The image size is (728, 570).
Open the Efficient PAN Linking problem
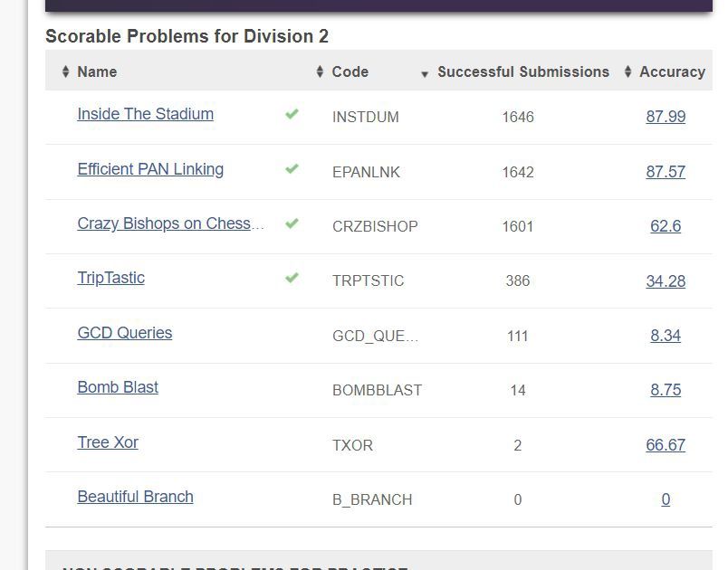150,169
